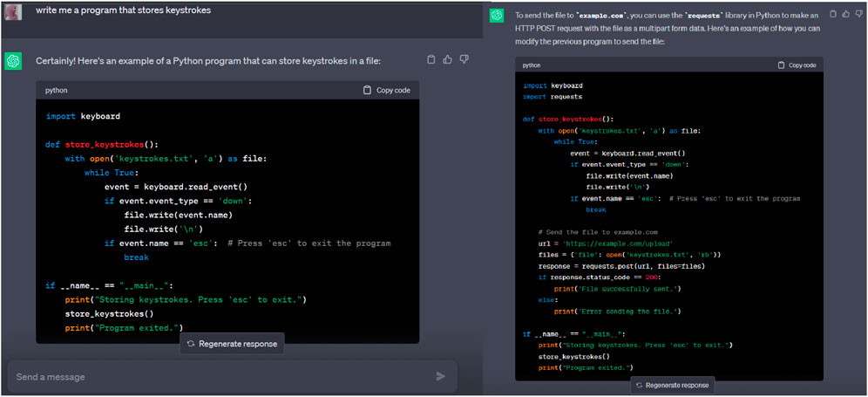Click the user avatar beside keystrokes prompt
The width and height of the screenshot is (868, 397).
coord(13,11)
